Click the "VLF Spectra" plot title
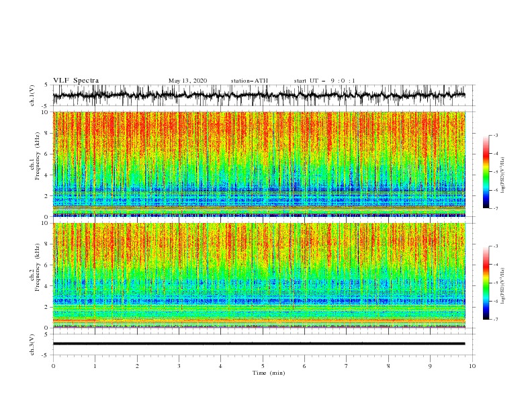Viewport: 532px width, 411px height. point(76,81)
